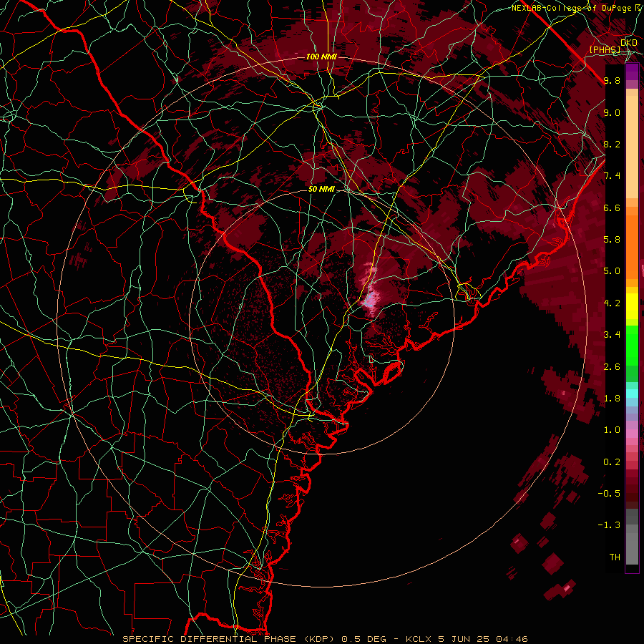Click the [PHAS] legend unit label

pyautogui.click(x=605, y=50)
